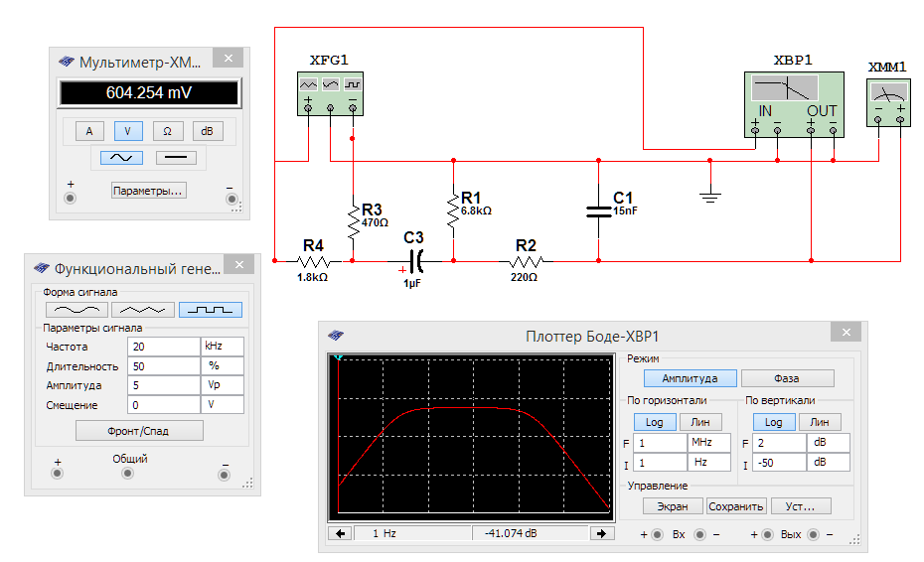
Task: Open the MHz final frequency unit selector
Action: [708, 443]
